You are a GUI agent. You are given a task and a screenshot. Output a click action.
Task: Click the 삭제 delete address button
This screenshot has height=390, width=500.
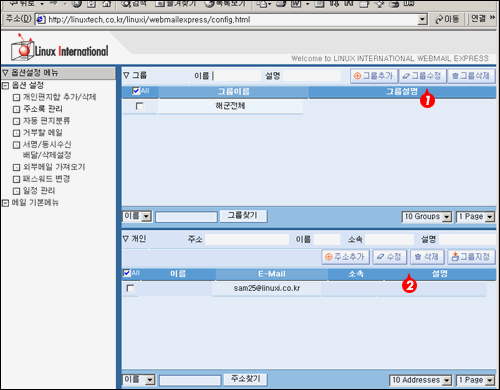click(x=427, y=257)
